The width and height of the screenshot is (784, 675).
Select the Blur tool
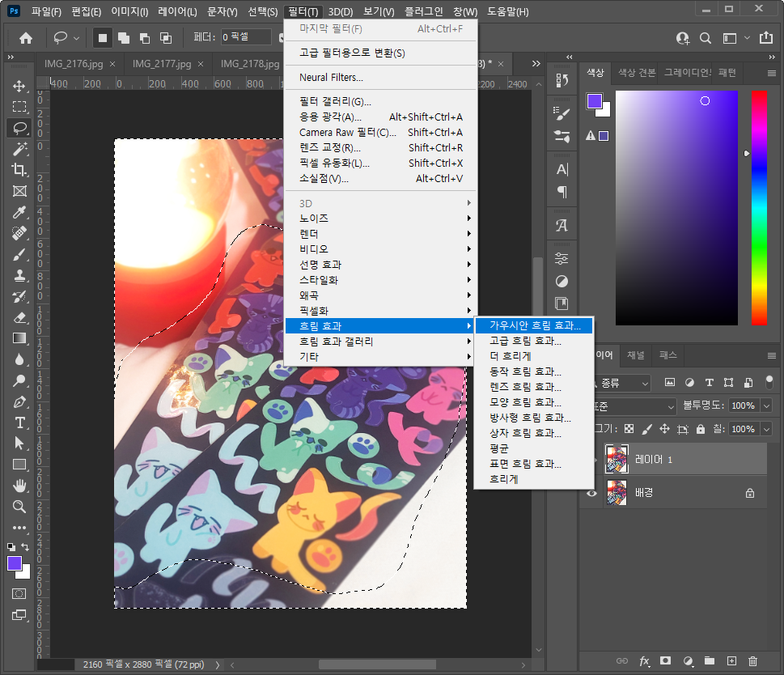[x=19, y=359]
